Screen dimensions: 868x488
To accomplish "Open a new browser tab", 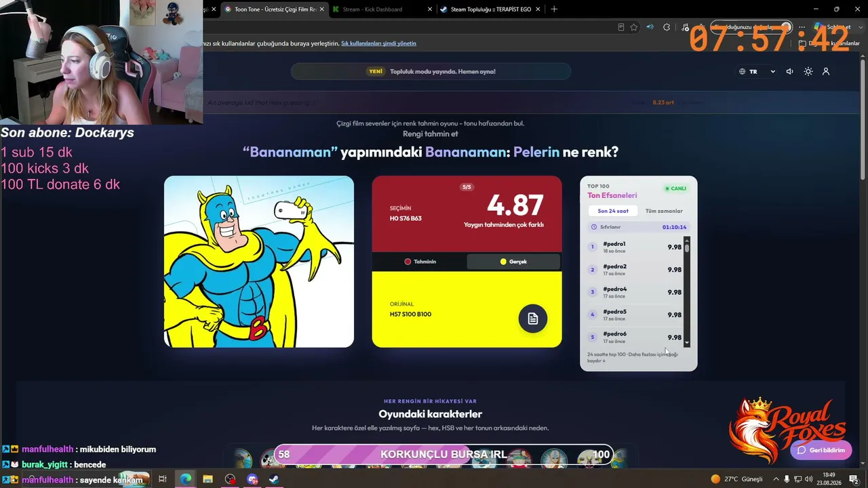I will pos(554,9).
